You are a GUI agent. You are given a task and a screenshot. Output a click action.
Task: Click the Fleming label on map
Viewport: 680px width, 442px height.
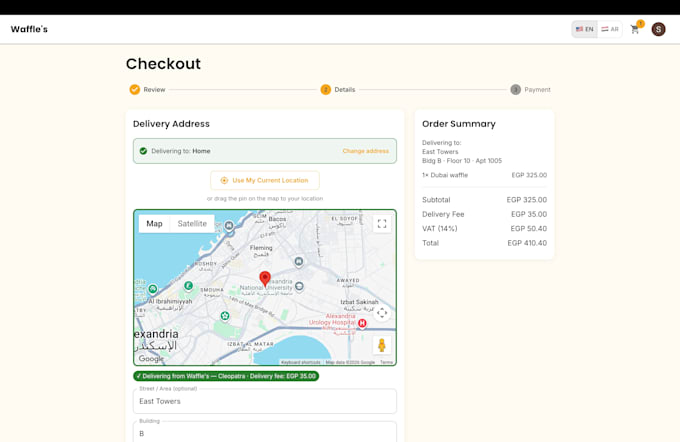tap(261, 248)
